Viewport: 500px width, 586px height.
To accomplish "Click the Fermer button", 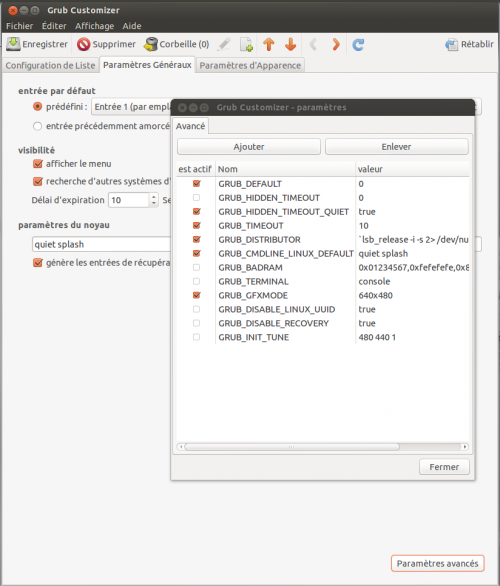I will 444,467.
